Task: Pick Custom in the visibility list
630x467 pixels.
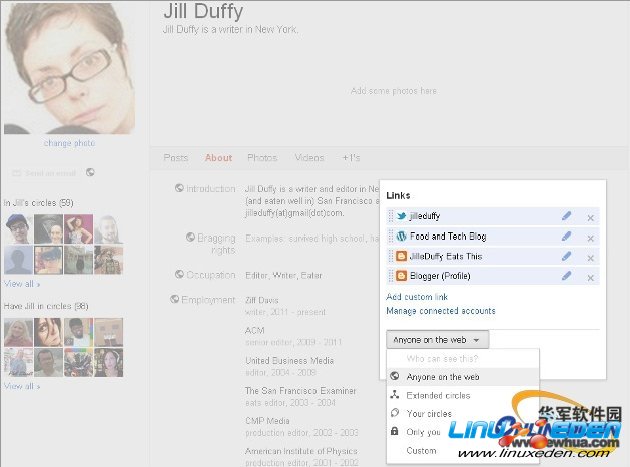Action: 421,450
